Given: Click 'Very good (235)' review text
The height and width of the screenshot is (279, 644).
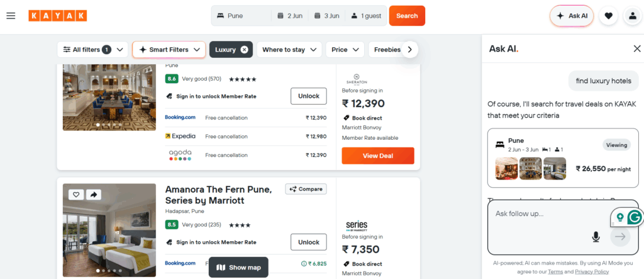Looking at the screenshot, I should [x=202, y=225].
